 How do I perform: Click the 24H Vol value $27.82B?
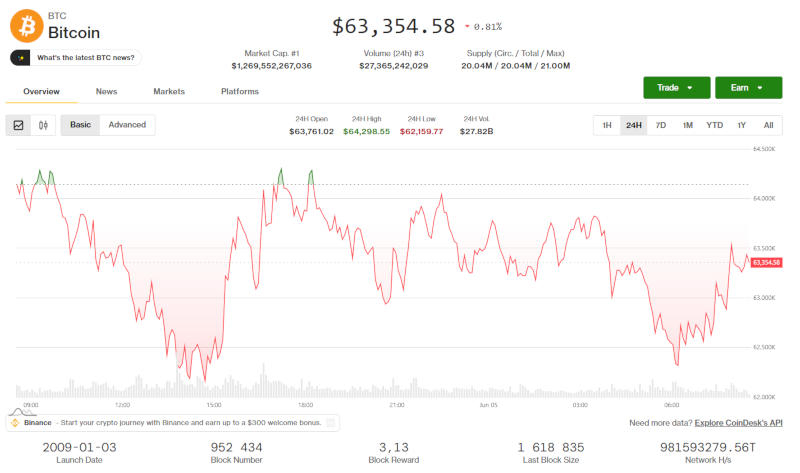pyautogui.click(x=477, y=132)
